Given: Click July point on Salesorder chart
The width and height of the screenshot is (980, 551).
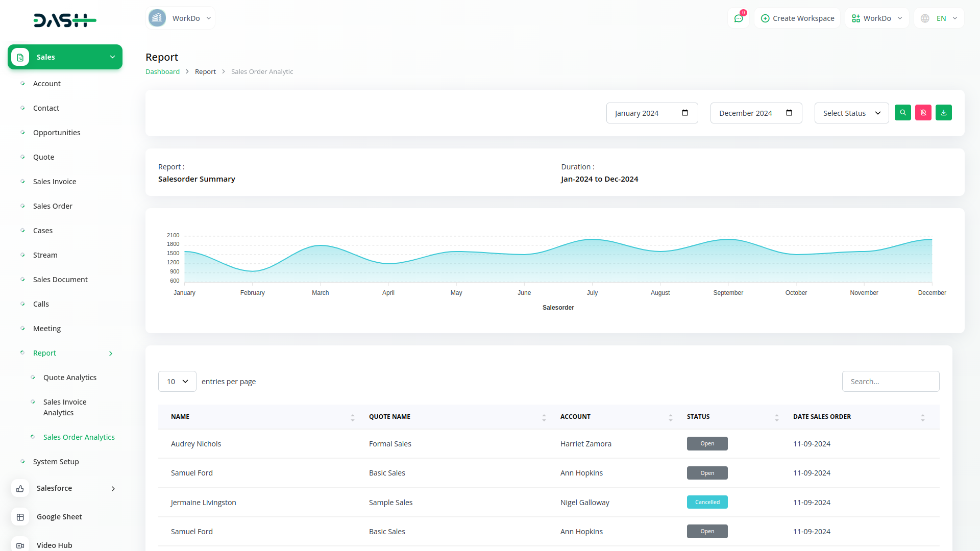Looking at the screenshot, I should tap(592, 240).
